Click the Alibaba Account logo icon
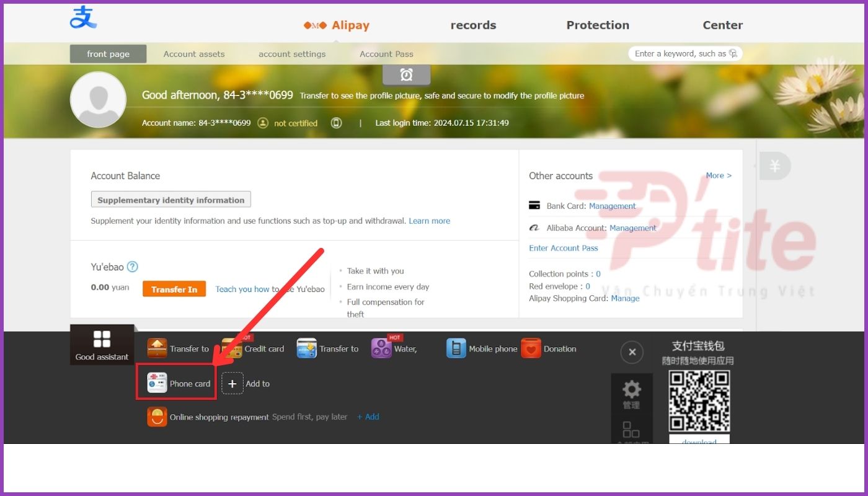 pyautogui.click(x=534, y=228)
